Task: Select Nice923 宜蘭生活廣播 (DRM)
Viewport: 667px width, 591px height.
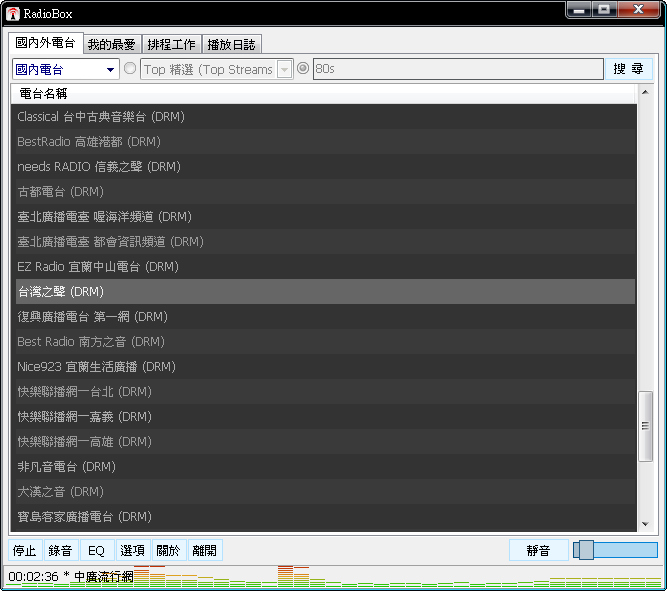Action: (x=325, y=367)
